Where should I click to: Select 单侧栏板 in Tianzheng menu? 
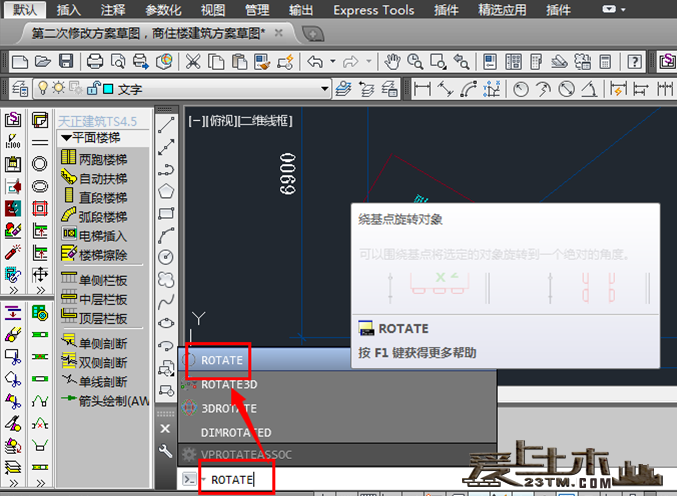(94, 279)
